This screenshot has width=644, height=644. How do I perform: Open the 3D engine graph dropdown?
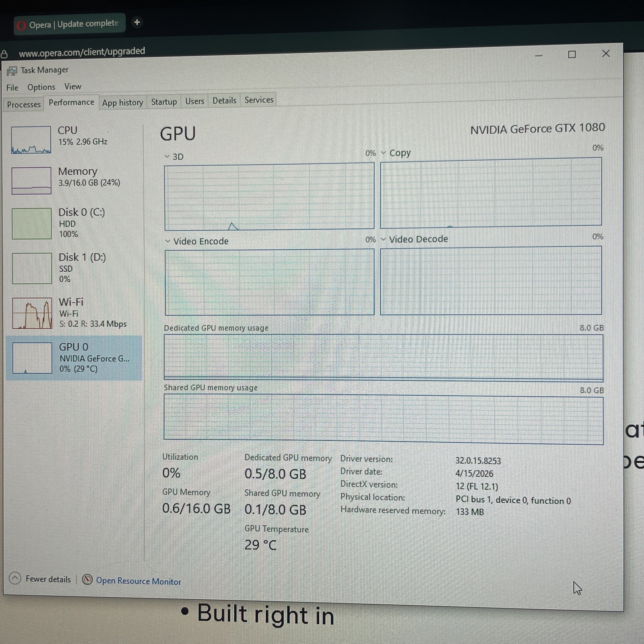click(167, 157)
